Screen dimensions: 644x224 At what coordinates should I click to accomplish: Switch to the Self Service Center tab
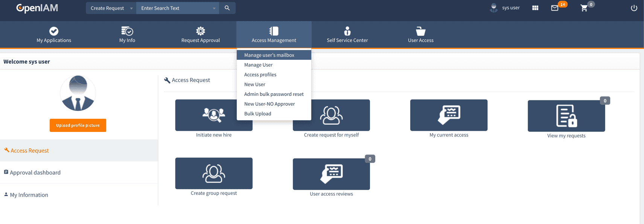[347, 35]
